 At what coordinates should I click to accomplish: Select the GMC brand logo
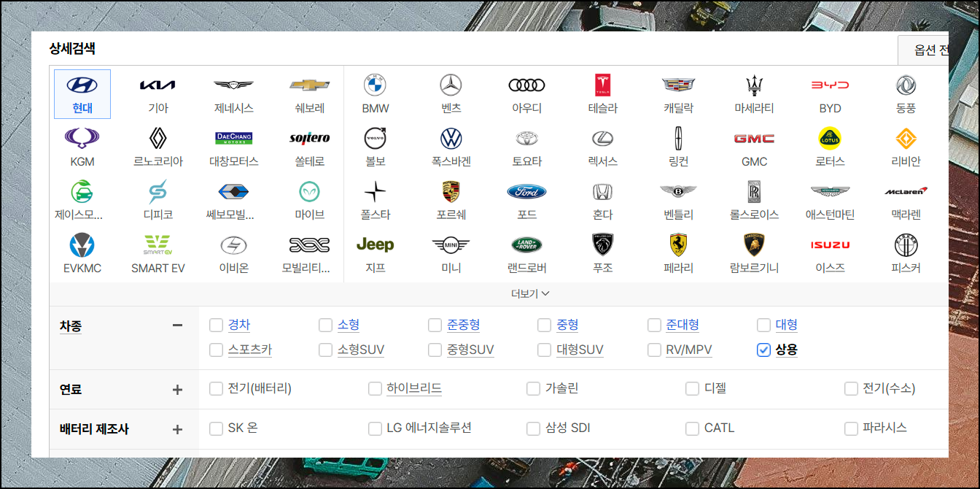pyautogui.click(x=754, y=139)
